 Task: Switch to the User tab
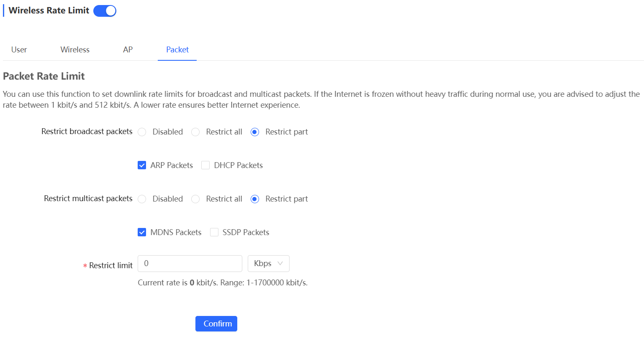19,49
